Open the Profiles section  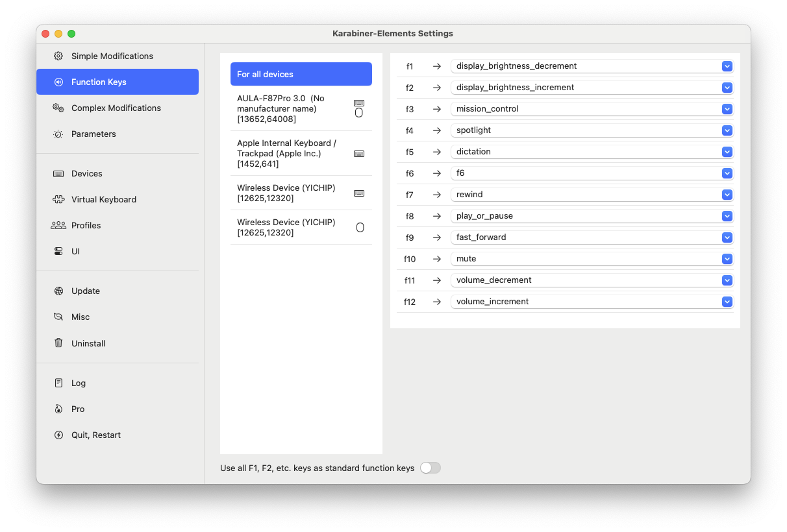(118, 225)
